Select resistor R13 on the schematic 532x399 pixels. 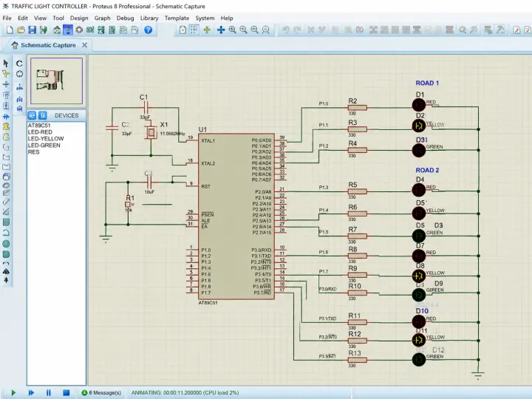[358, 360]
